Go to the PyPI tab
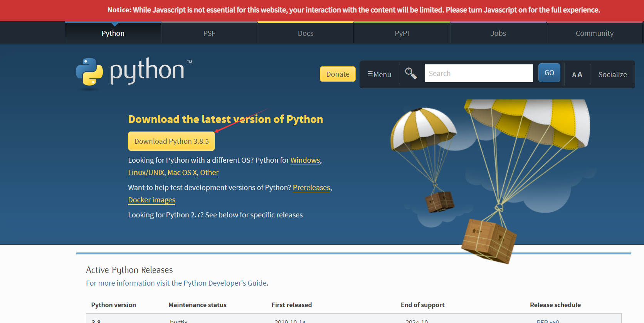Screen dimensions: 644x323 [402, 33]
